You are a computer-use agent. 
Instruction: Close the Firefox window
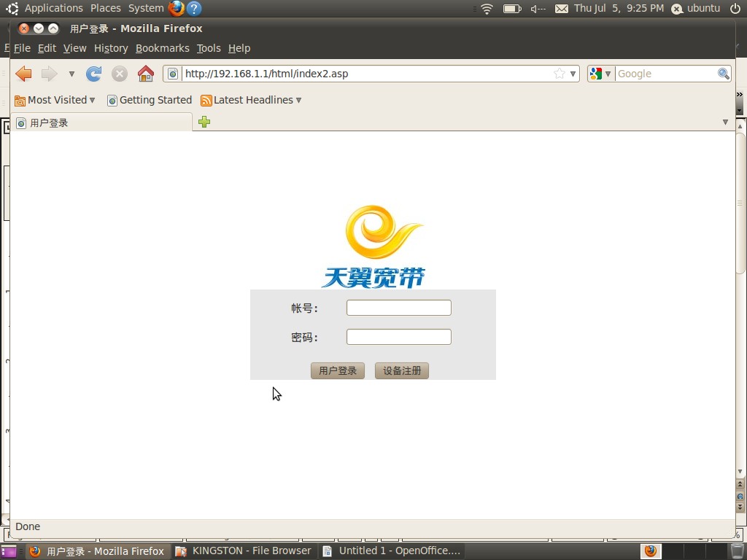[x=24, y=28]
